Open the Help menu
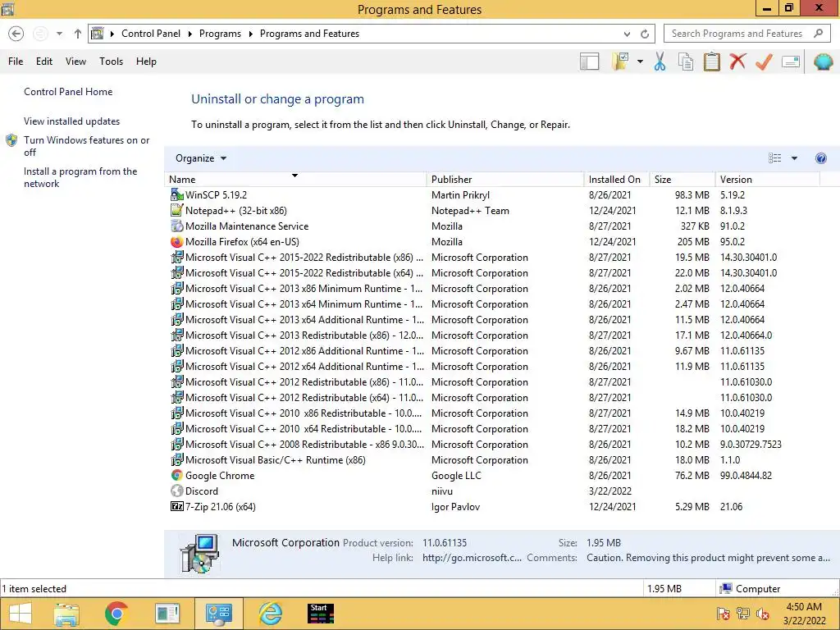This screenshot has height=630, width=840. [146, 62]
